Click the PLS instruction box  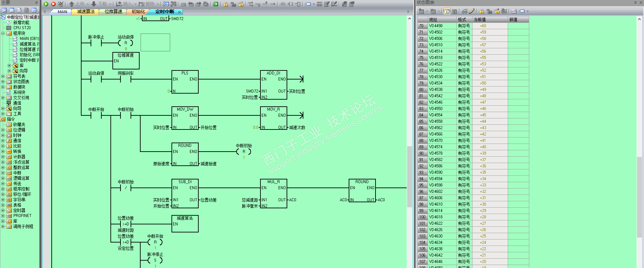[x=185, y=82]
